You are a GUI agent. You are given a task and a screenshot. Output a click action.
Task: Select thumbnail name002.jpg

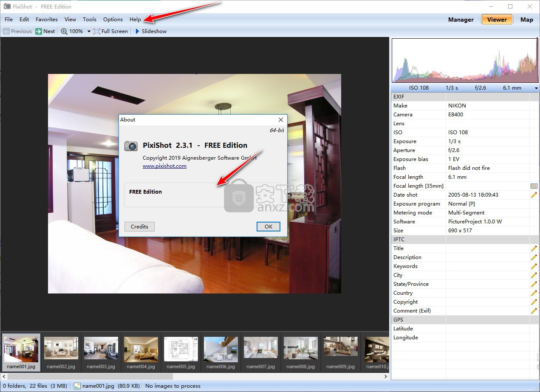tap(61, 352)
